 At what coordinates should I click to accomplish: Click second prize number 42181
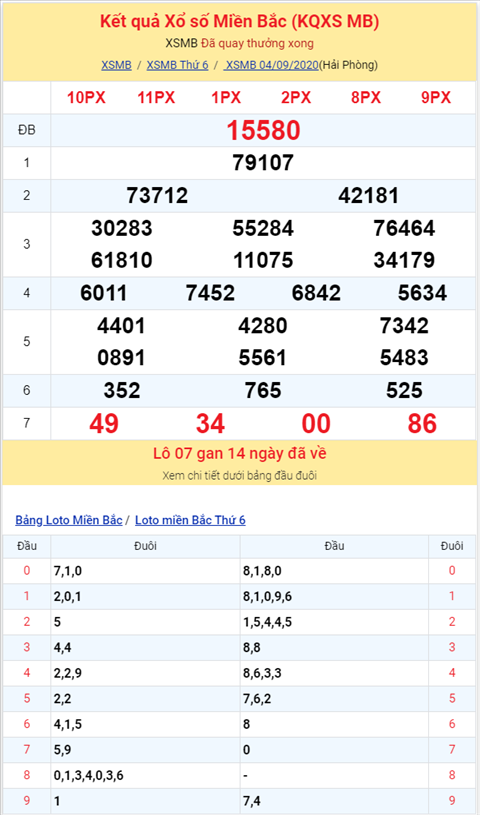click(368, 196)
